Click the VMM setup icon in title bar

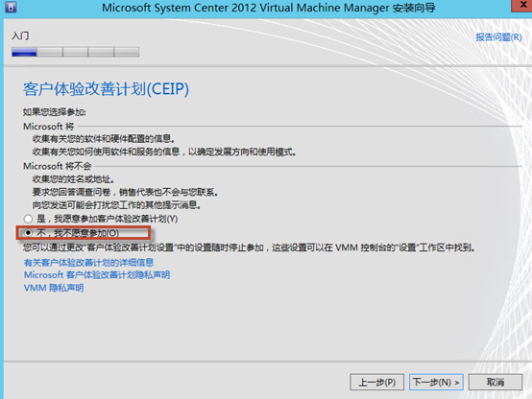point(11,7)
